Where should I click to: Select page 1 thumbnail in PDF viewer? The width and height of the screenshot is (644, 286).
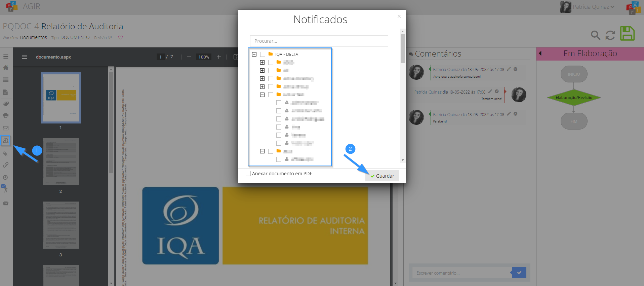(61, 98)
